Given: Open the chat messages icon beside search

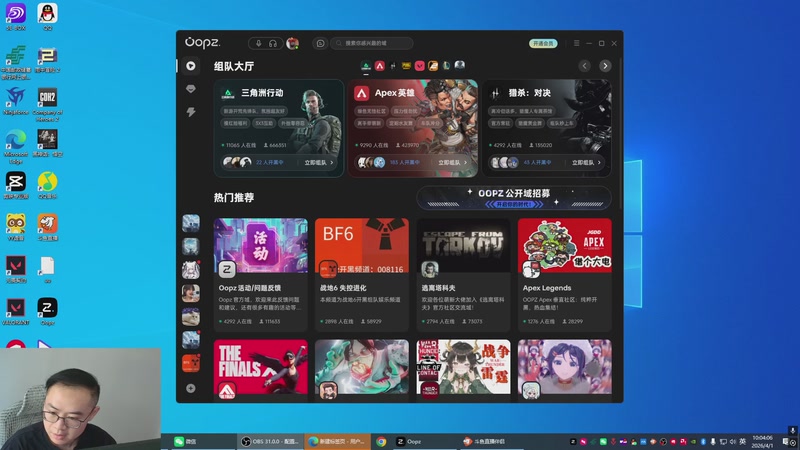Looking at the screenshot, I should tap(320, 43).
